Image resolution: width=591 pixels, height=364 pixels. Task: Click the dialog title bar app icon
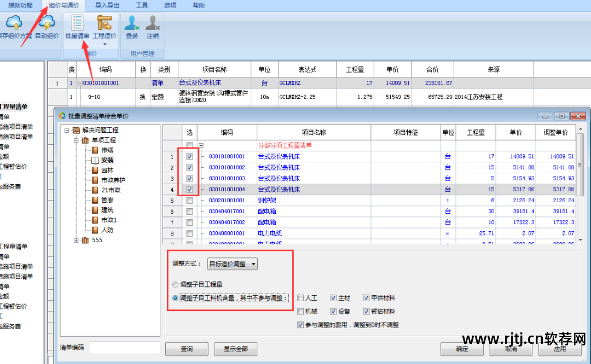[62, 116]
